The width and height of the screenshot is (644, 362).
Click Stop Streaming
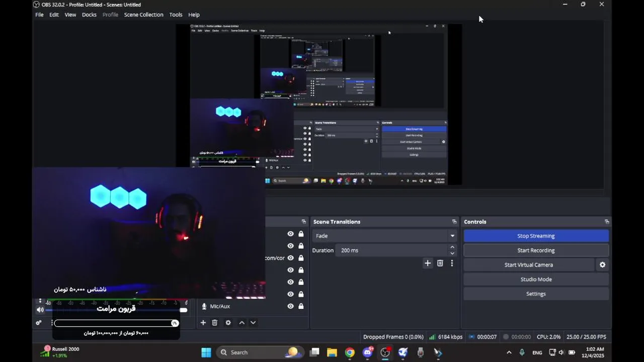click(536, 236)
